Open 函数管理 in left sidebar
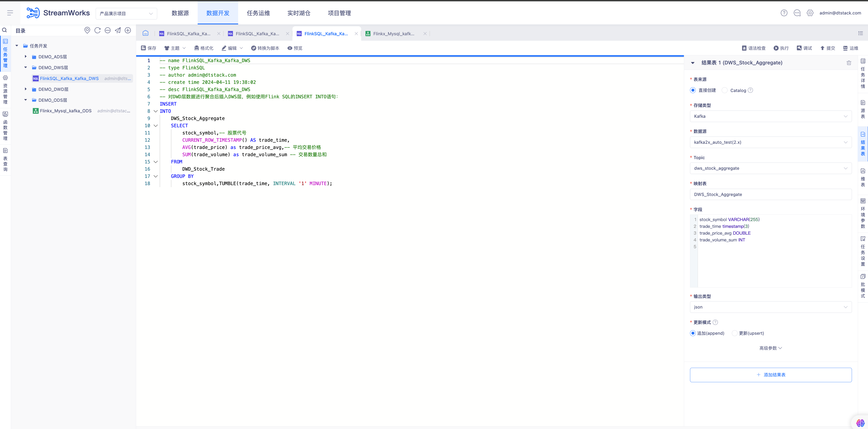Image resolution: width=868 pixels, height=429 pixels. click(x=5, y=126)
